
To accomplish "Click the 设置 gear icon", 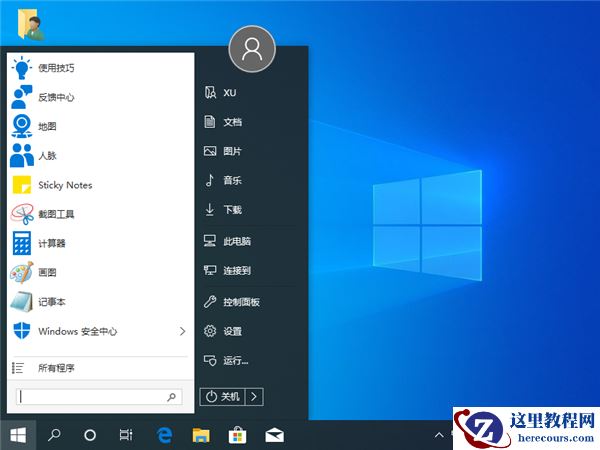I will [x=210, y=331].
